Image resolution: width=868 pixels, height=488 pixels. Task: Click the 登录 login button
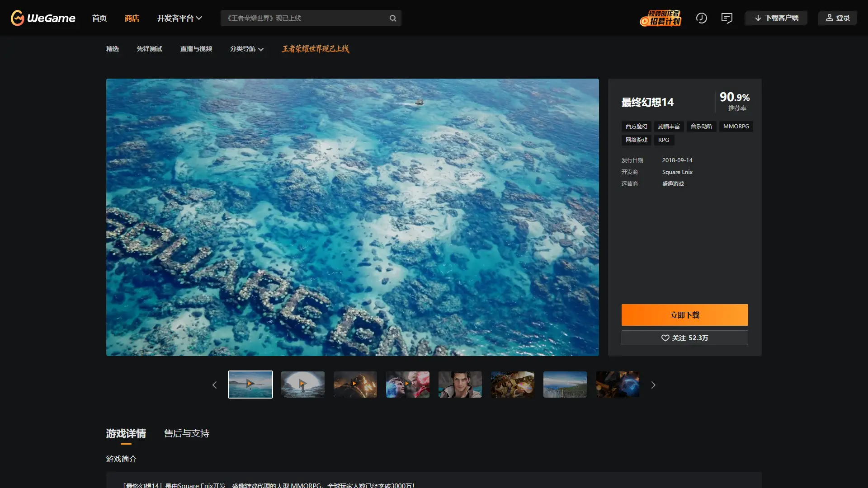pyautogui.click(x=838, y=18)
